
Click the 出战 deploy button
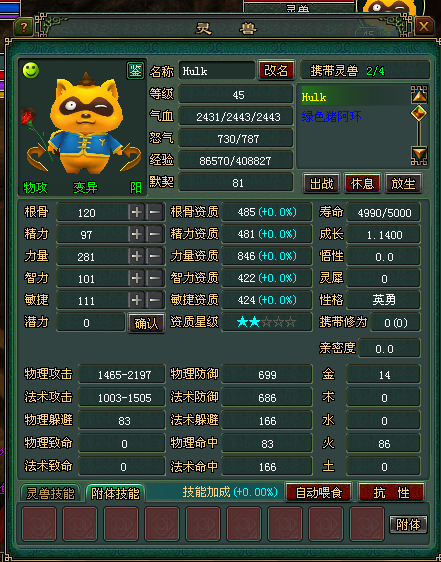[x=322, y=184]
